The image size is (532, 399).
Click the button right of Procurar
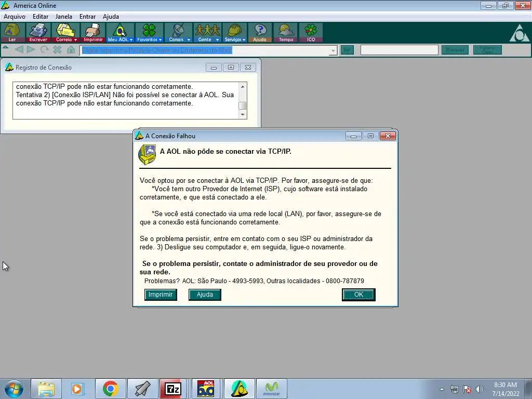[487, 50]
